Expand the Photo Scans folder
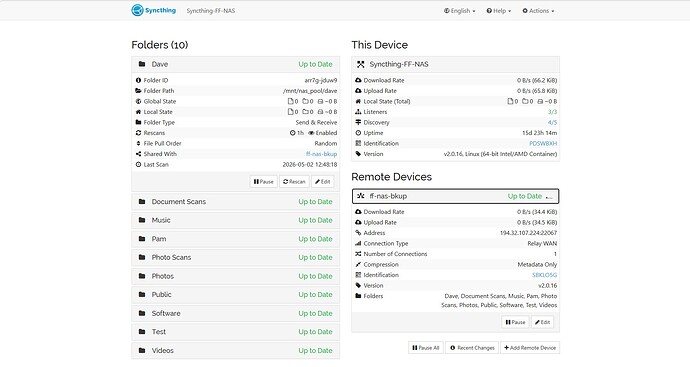This screenshot has height=367, width=690. pos(235,257)
